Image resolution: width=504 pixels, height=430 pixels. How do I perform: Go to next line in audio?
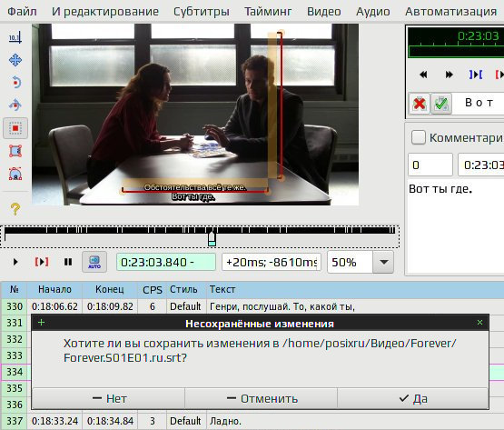449,75
